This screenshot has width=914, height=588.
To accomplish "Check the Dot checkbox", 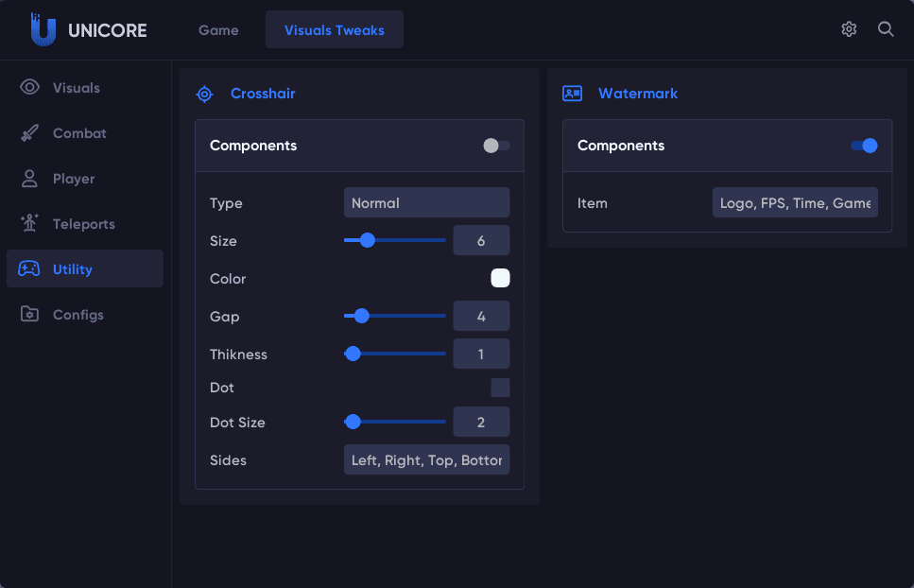I will (x=500, y=388).
